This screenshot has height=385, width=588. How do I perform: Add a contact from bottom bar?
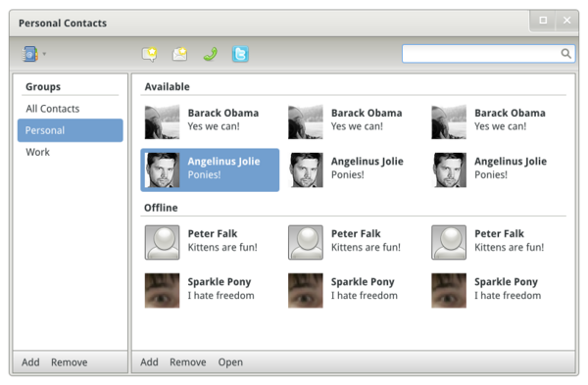point(149,362)
